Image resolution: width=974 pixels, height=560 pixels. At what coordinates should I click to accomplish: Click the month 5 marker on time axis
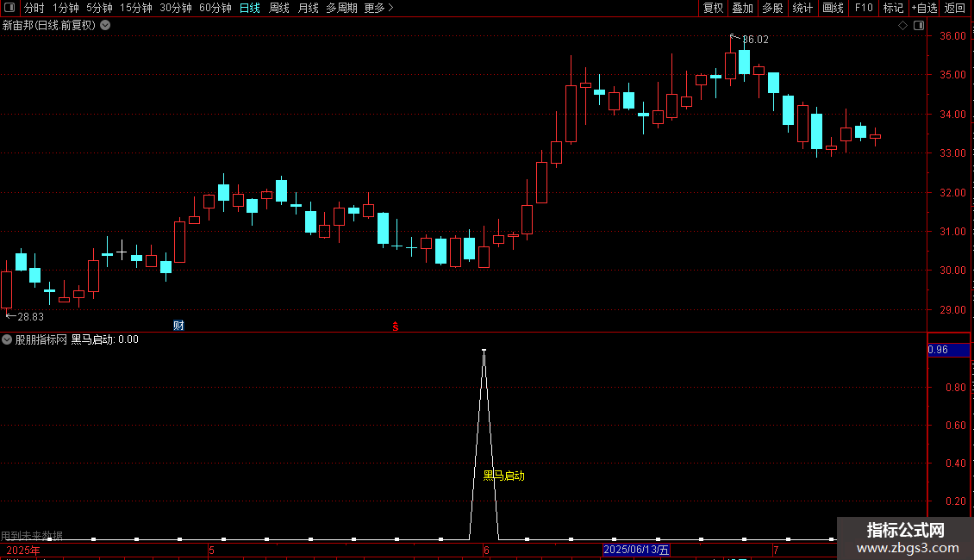point(211,550)
